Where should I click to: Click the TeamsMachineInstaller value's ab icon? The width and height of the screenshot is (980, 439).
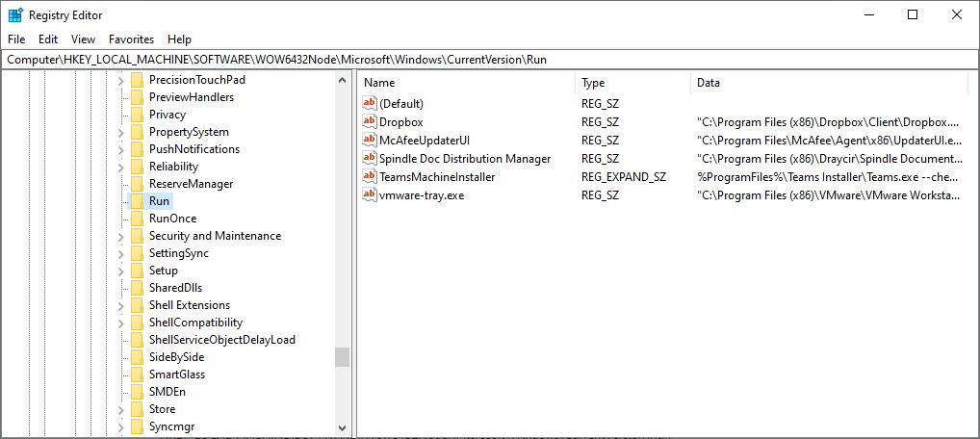370,177
